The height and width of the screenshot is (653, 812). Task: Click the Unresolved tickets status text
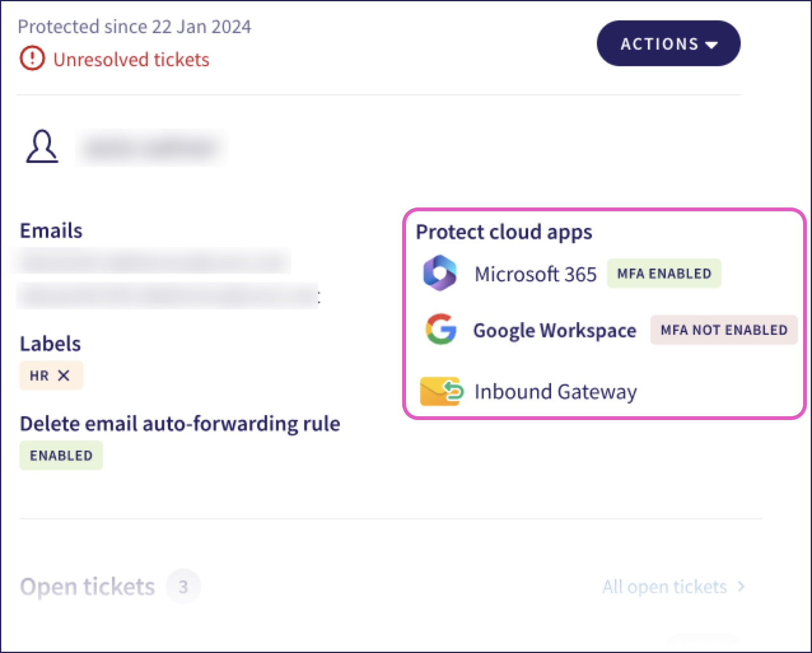[x=131, y=60]
